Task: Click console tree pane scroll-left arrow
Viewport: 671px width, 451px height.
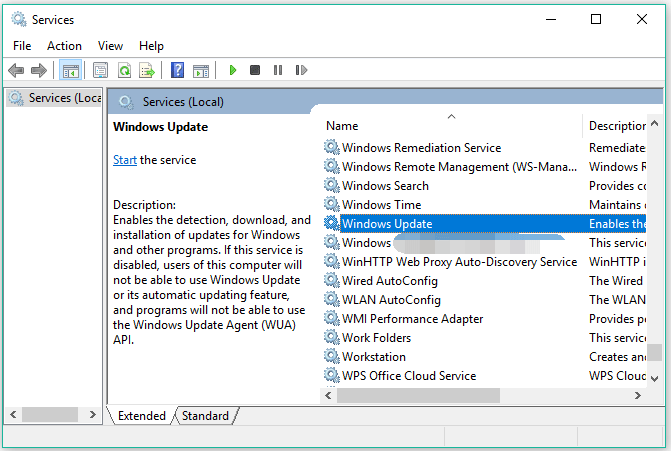Action: pyautogui.click(x=13, y=414)
